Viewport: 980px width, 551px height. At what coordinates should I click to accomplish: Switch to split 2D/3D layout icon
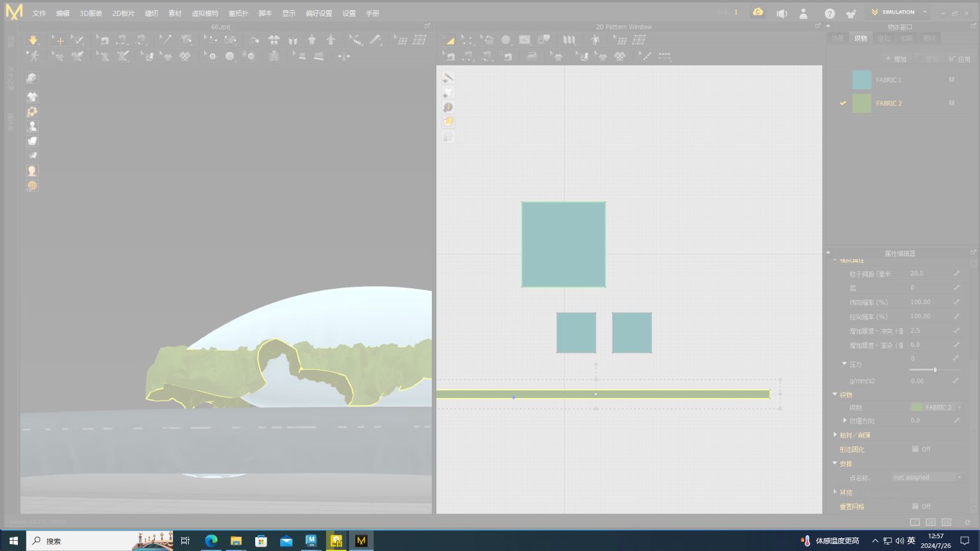[915, 522]
